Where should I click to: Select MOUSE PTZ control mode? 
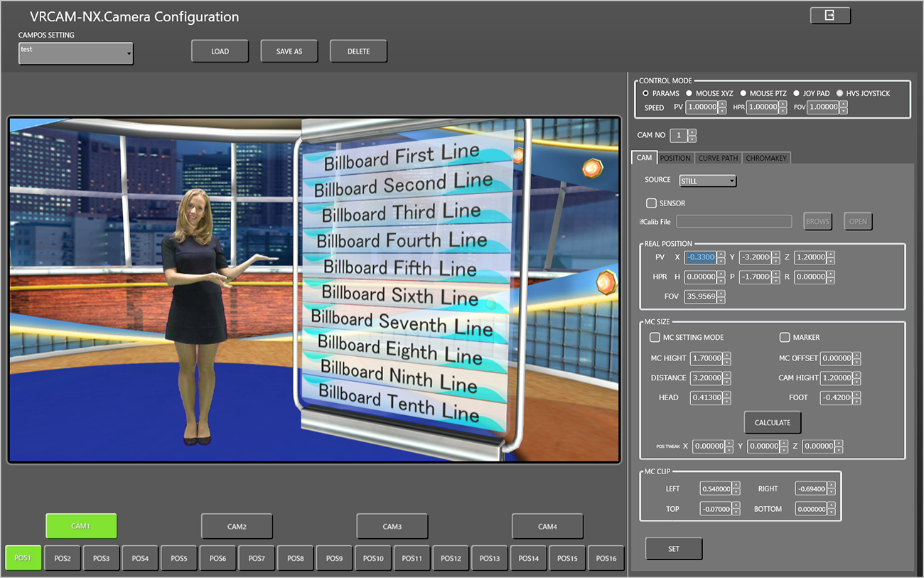[743, 93]
